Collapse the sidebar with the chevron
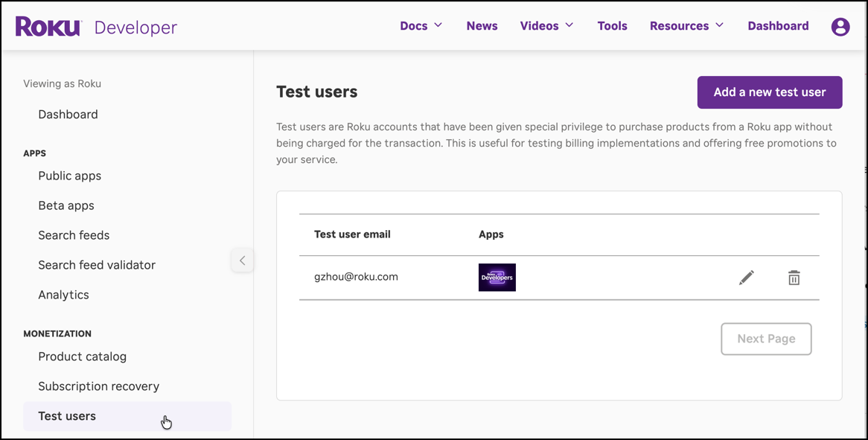The width and height of the screenshot is (868, 440). click(x=243, y=261)
